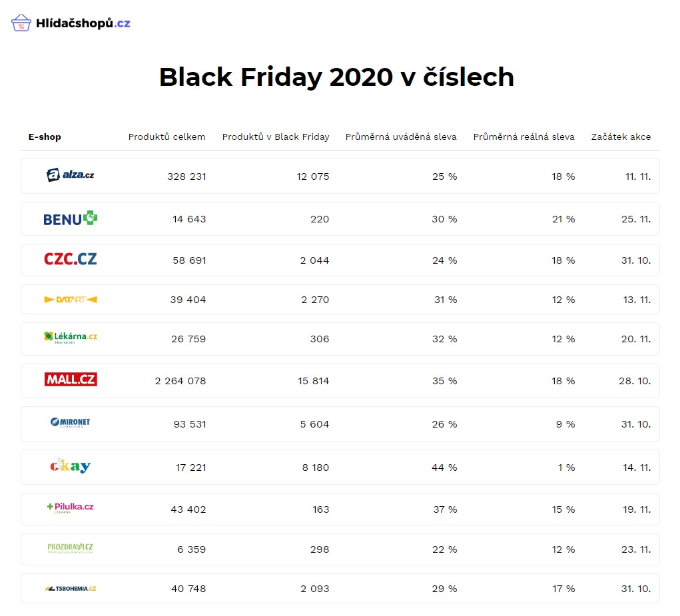The image size is (680, 616).
Task: Click the Prozdravi.cz logo
Action: pyautogui.click(x=70, y=548)
